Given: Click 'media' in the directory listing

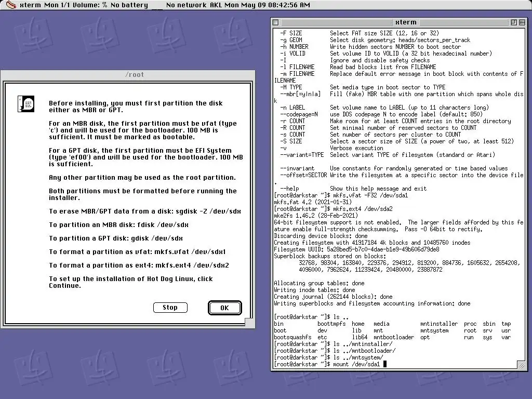Looking at the screenshot, I should [x=382, y=324].
